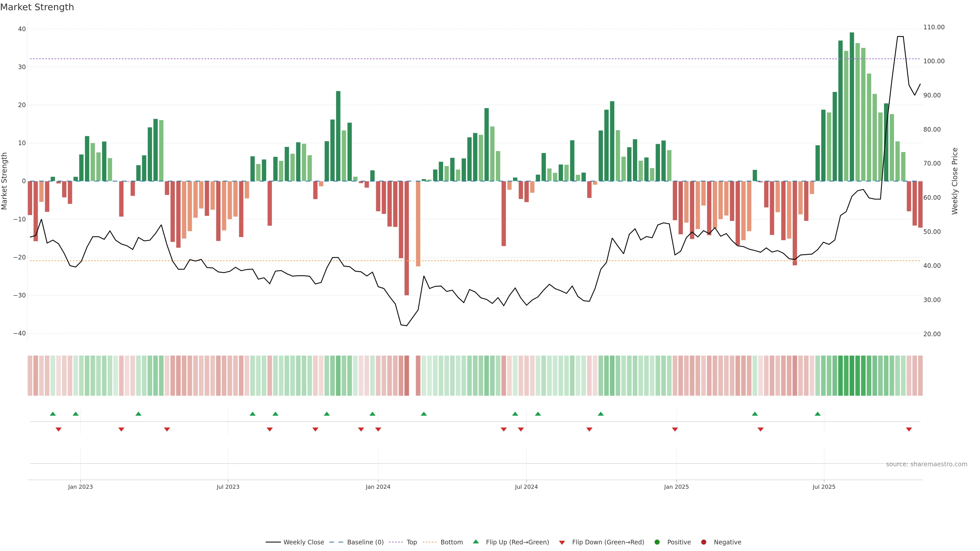This screenshot has width=980, height=551.
Task: Click the last green flip-up marker before Jul 2025
Action: click(817, 414)
